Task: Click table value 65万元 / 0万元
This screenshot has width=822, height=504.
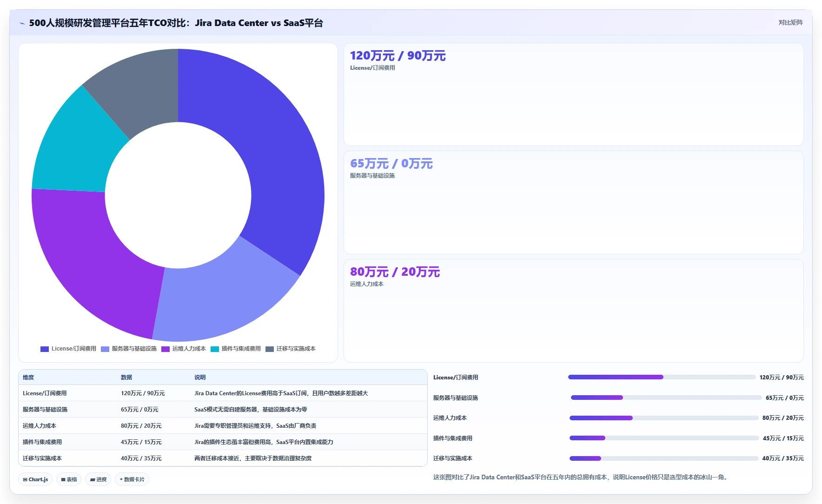Action: (139, 410)
